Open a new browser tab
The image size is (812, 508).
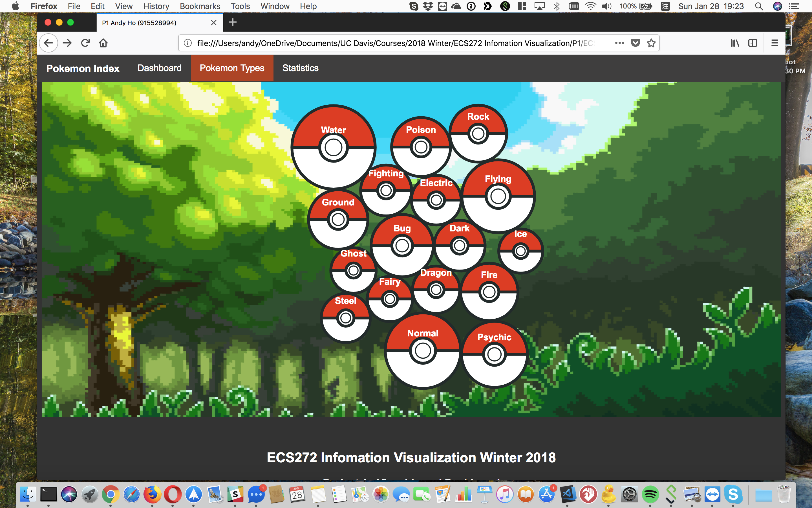point(233,23)
